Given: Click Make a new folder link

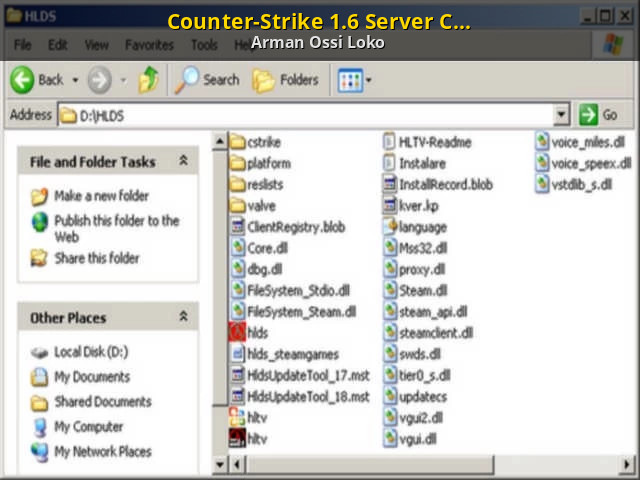Looking at the screenshot, I should tap(101, 196).
